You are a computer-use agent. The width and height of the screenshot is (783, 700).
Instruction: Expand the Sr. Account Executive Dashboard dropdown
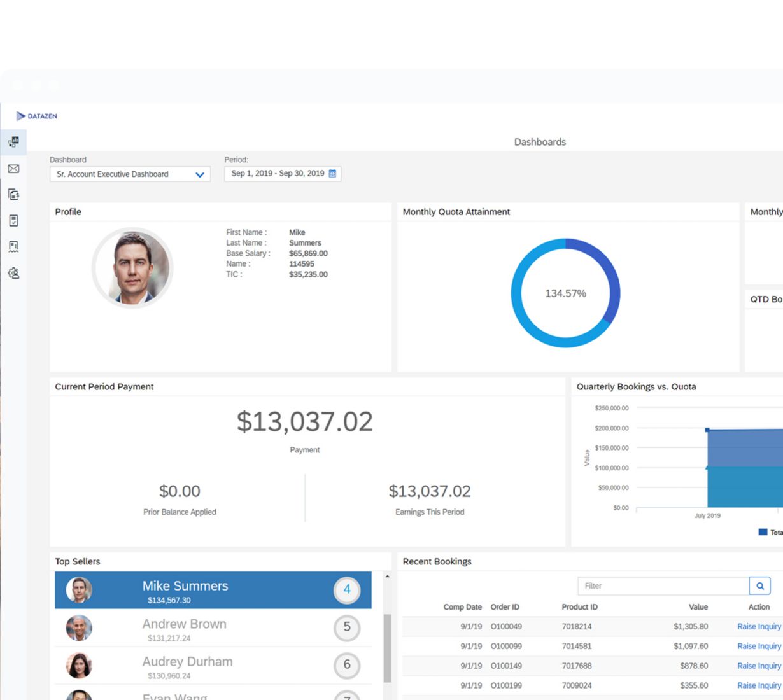click(x=199, y=174)
